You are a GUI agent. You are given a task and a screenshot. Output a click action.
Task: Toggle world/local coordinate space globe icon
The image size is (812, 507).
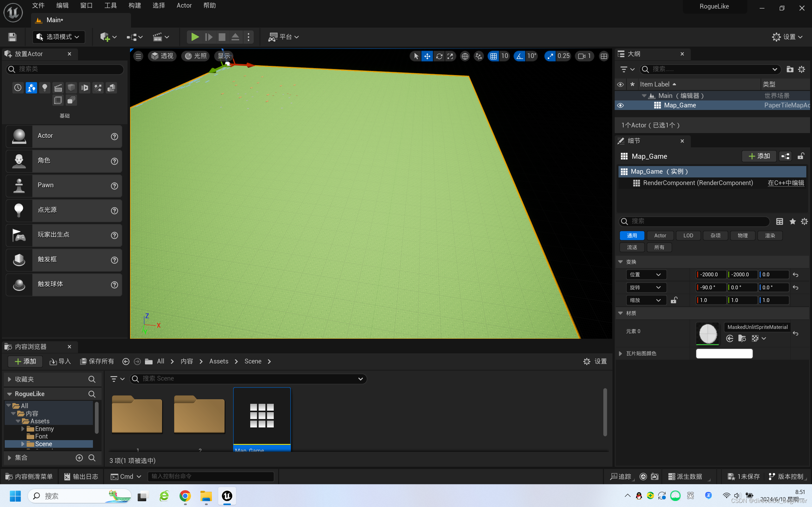465,56
